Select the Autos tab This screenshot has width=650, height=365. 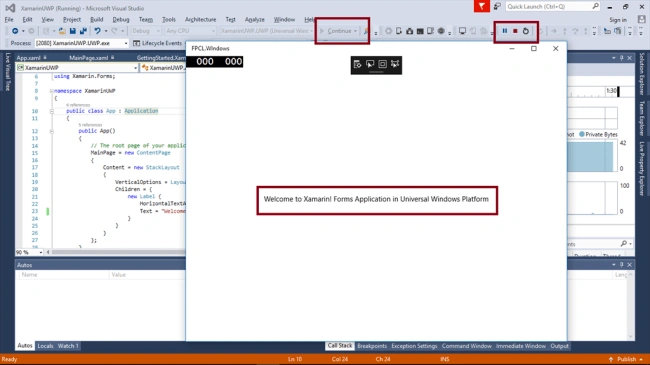(24, 346)
